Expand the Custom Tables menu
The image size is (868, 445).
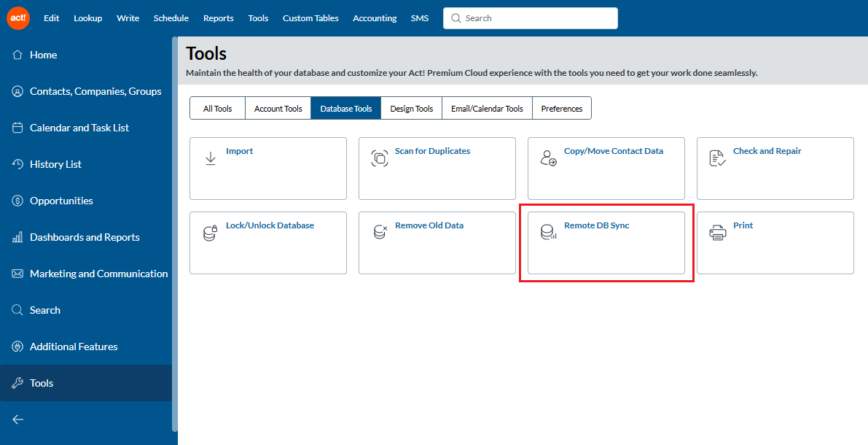(310, 18)
